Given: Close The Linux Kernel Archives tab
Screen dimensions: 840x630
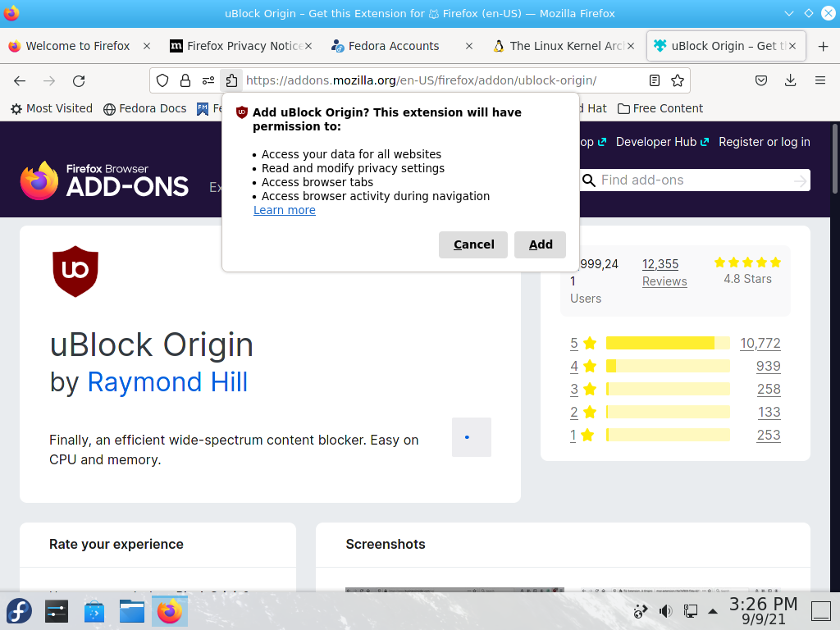Looking at the screenshot, I should coord(631,47).
